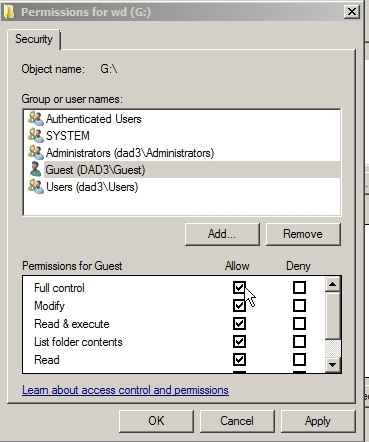Select Guest (DAD3\Guest) entry

click(x=183, y=170)
